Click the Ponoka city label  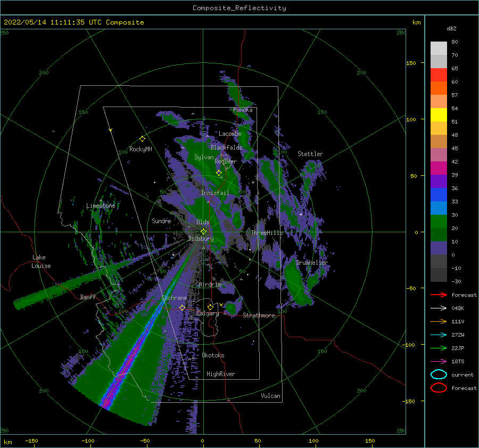(243, 110)
